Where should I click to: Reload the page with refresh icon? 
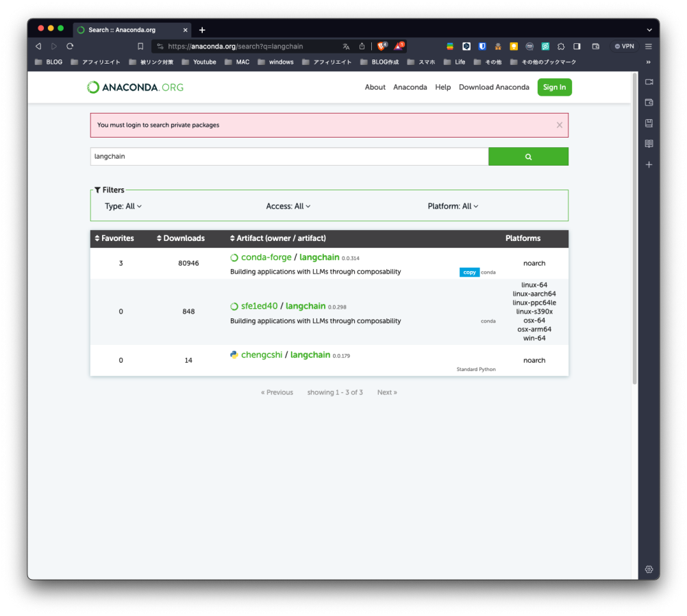click(70, 46)
